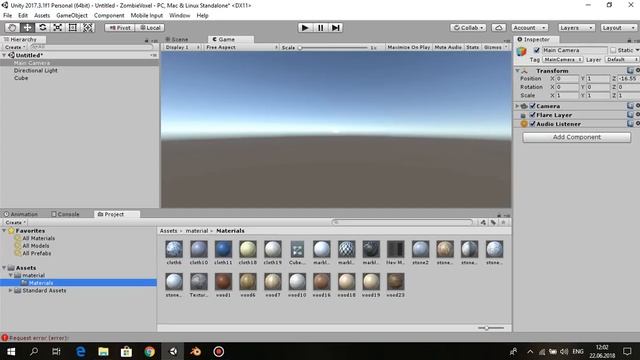
Task: Toggle the Stats overlay
Action: pos(472,47)
